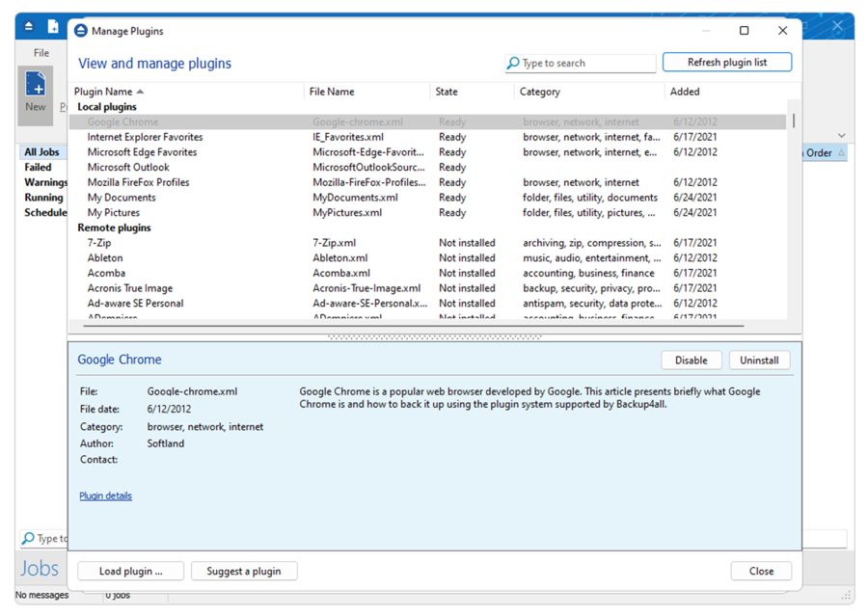
Task: Click the dotted splitter between list and details
Action: 435,336
